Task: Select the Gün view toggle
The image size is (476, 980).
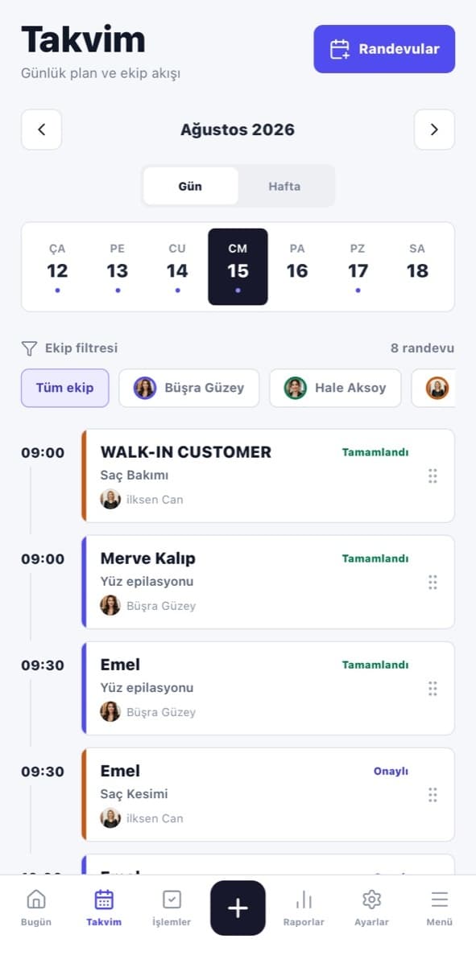Action: tap(190, 186)
